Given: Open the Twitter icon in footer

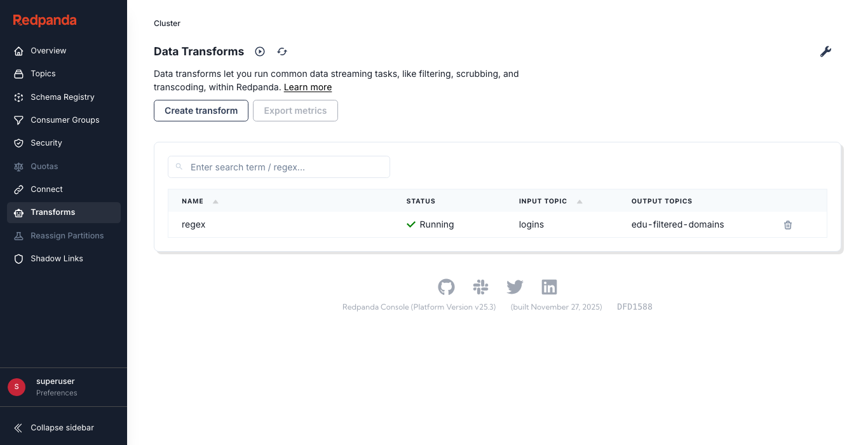Looking at the screenshot, I should (515, 287).
